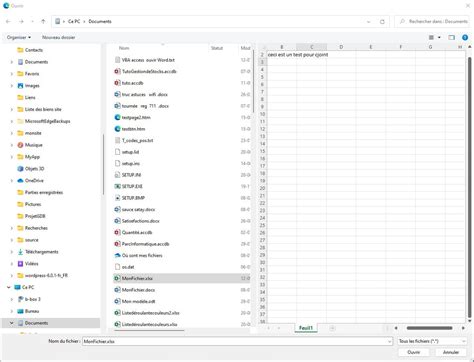Screen dimensions: 474x362
Task: Click the Ouvrir button
Action: [414, 352]
